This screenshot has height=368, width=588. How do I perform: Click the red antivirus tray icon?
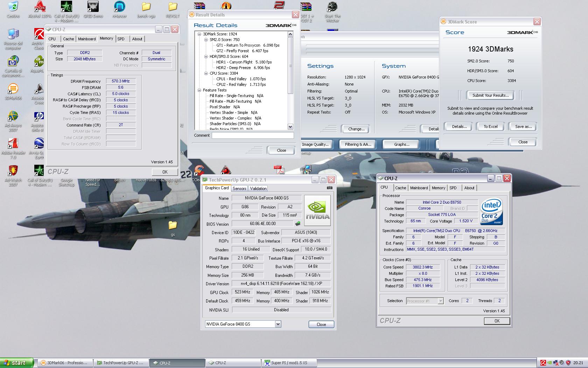pos(543,363)
